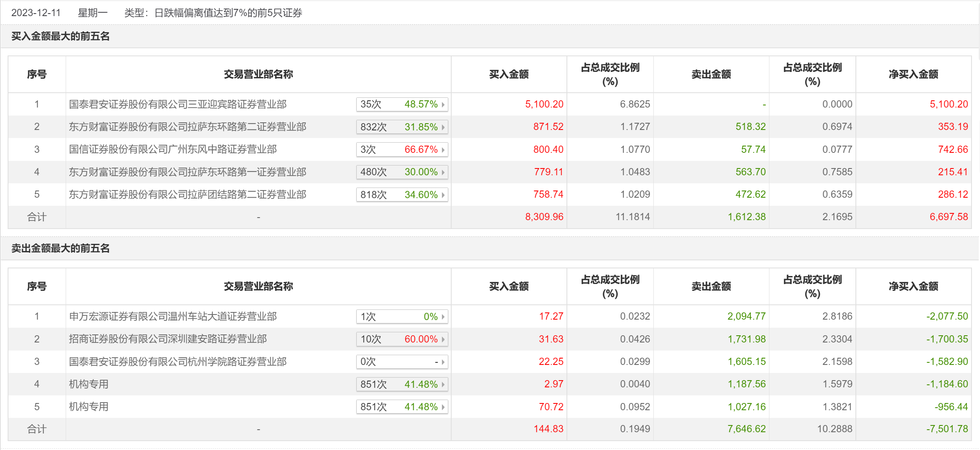Open the 480次 30.00% stats dropdown
Viewport: 980px width, 450px height.
443,172
